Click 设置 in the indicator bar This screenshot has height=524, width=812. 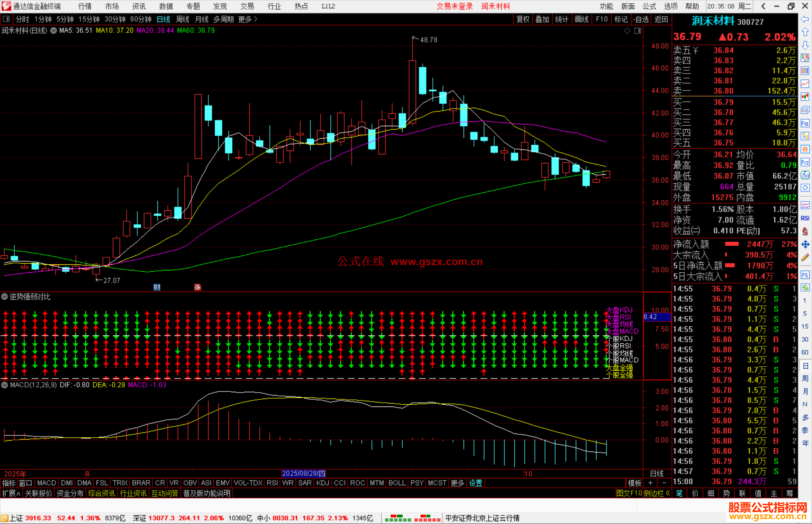[475, 483]
